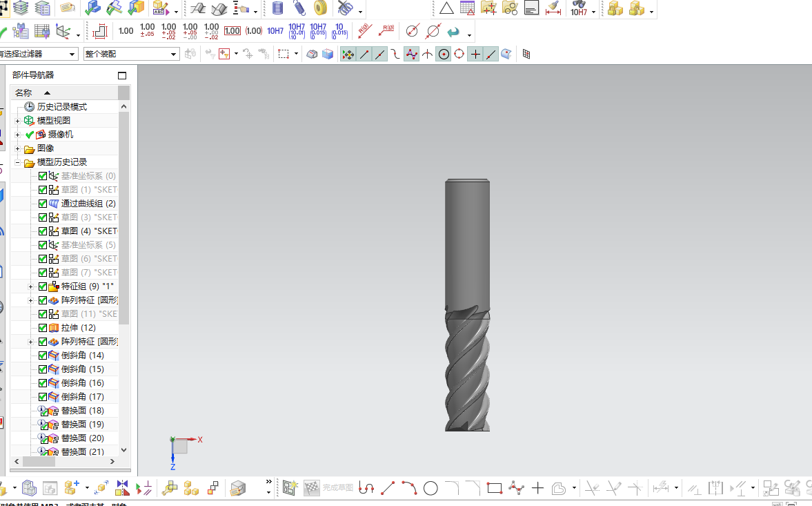Click the yellow tape roll icon
812x506 pixels.
pyautogui.click(x=321, y=8)
